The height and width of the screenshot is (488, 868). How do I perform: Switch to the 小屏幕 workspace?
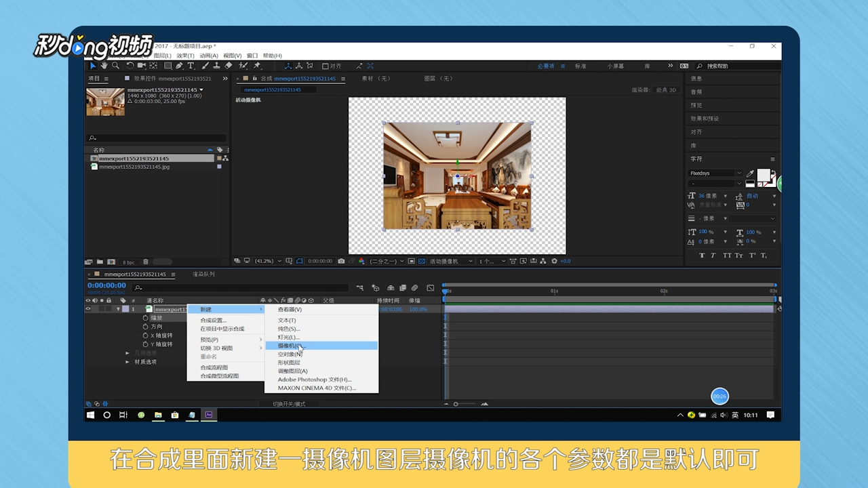pyautogui.click(x=616, y=66)
